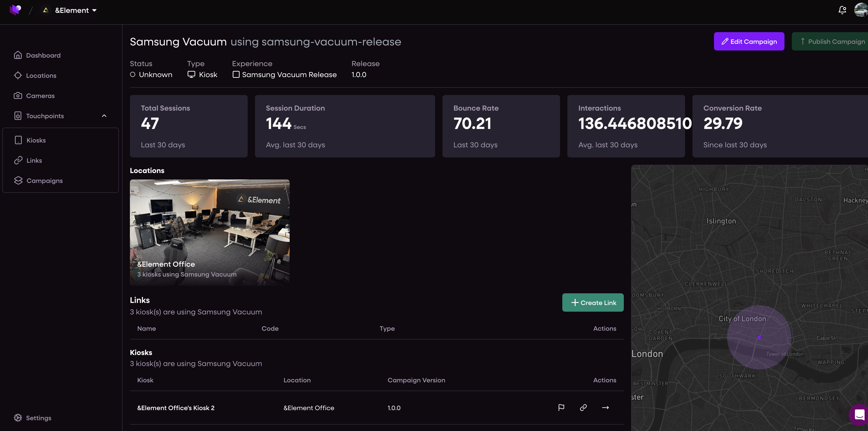Viewport: 868px width, 431px height.
Task: Click the flag icon for Kiosk 2
Action: pyautogui.click(x=561, y=407)
